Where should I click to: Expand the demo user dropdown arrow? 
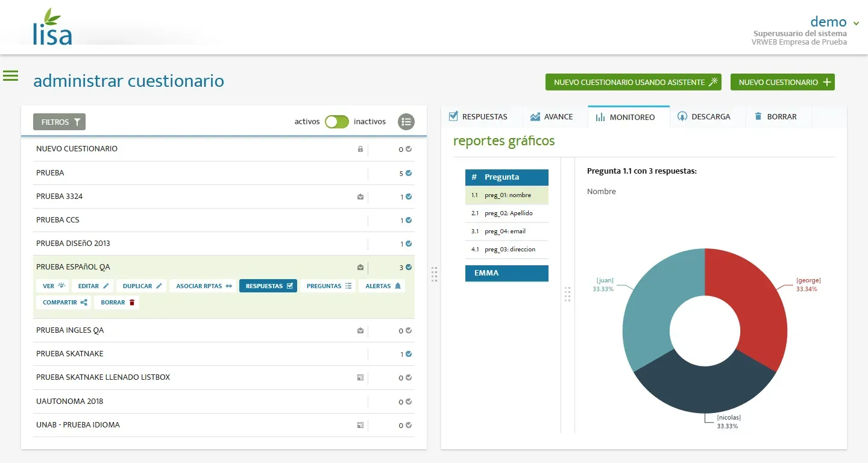856,24
